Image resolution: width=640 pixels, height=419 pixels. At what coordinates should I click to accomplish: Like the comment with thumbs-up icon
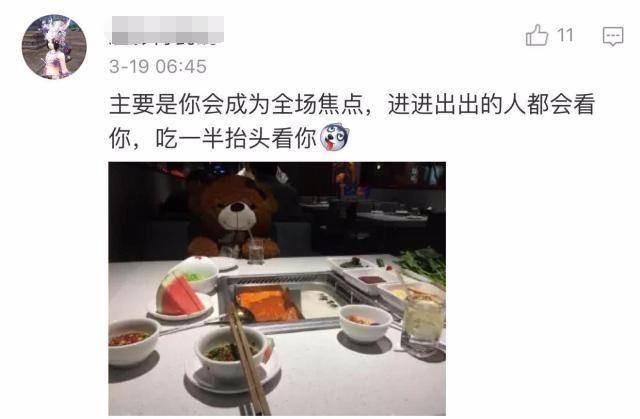coord(536,35)
